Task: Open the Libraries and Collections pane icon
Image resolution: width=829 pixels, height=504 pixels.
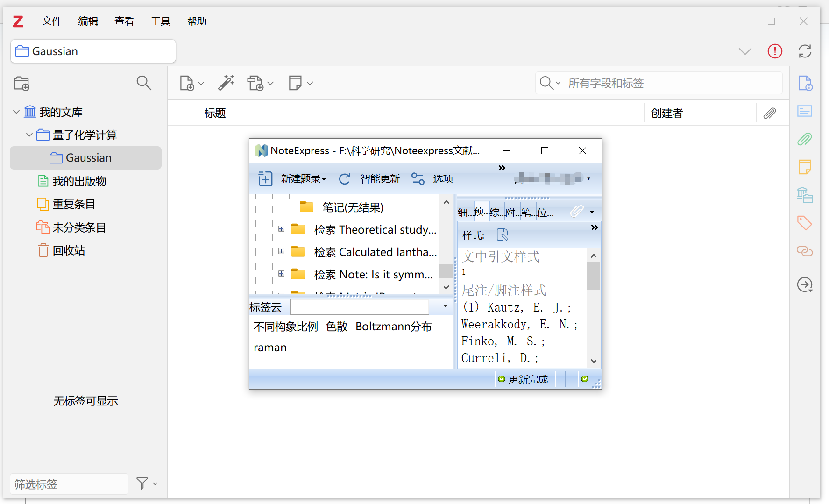Action: coord(805,195)
